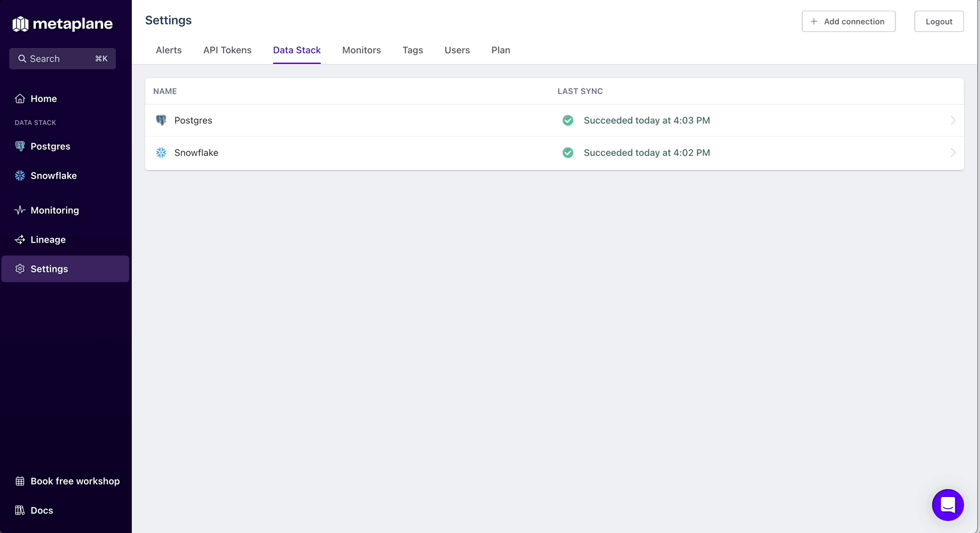Expand Snowflake row chevron
Screen dimensions: 980x533
click(x=953, y=153)
